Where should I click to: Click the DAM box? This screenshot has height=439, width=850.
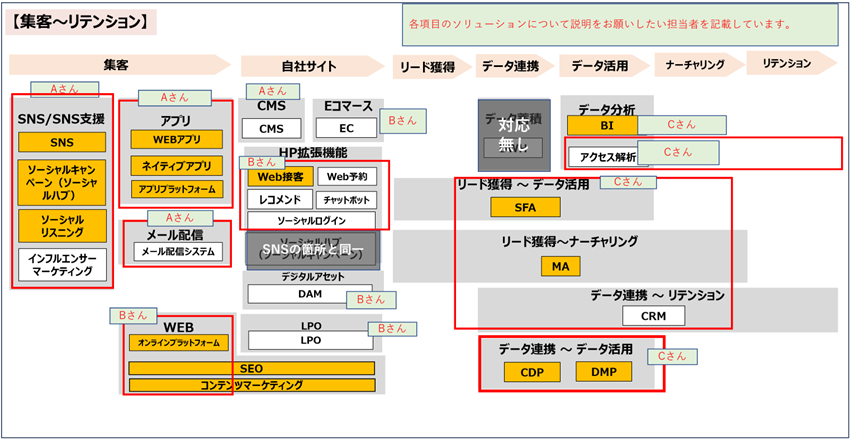pyautogui.click(x=309, y=294)
